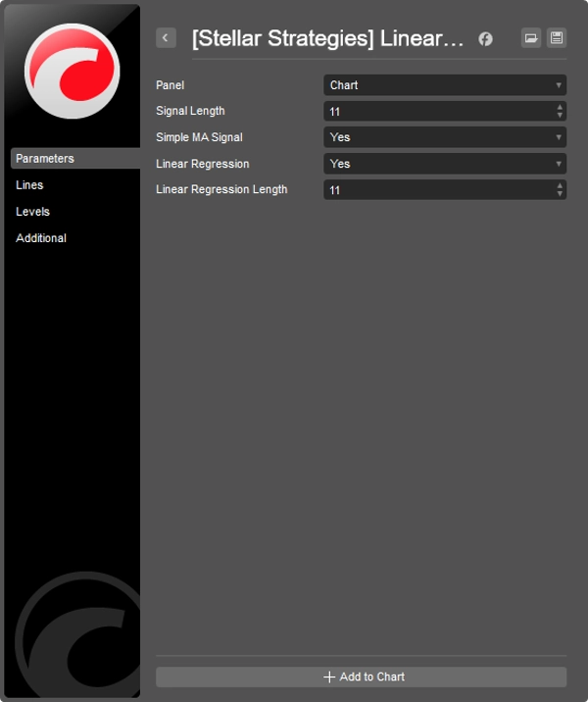
Task: Increase Linear Regression Length with up arrow
Action: (x=560, y=185)
